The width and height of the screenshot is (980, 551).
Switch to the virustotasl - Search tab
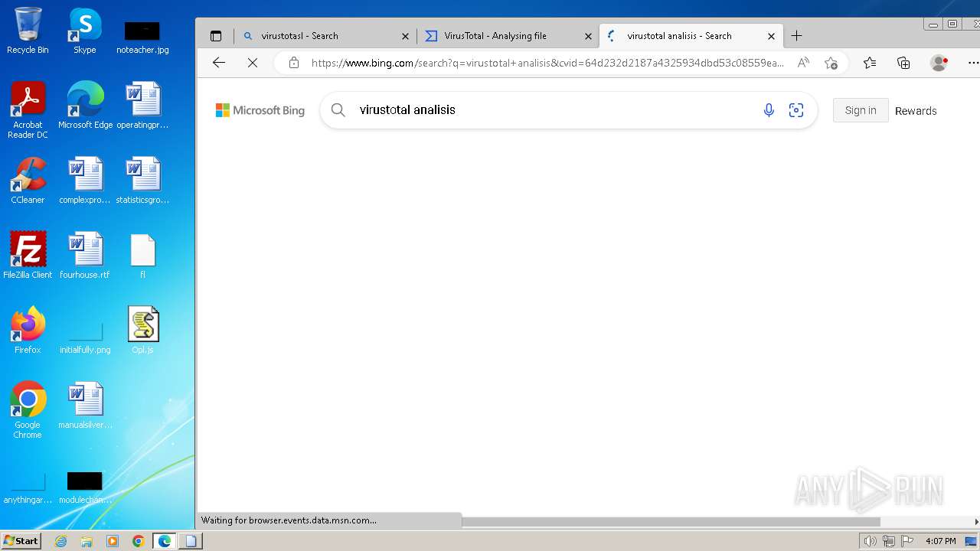326,36
